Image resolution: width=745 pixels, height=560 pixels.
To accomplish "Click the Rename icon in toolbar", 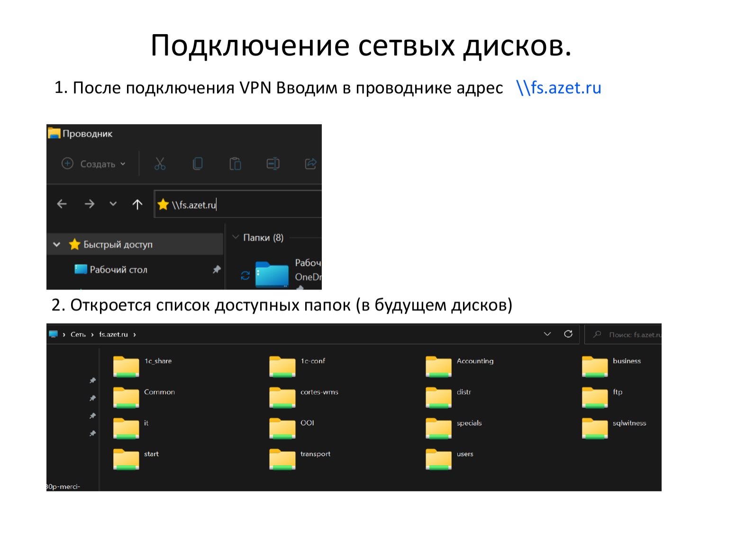I will [273, 164].
